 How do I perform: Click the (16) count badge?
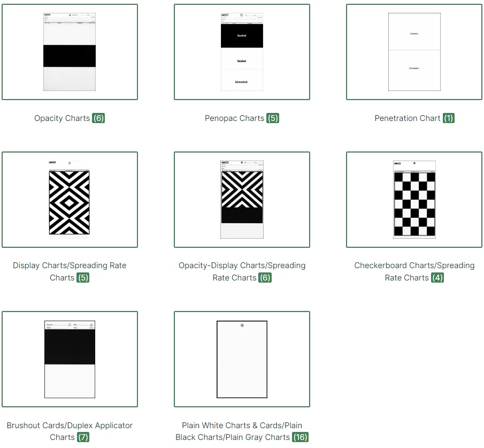pyautogui.click(x=300, y=437)
